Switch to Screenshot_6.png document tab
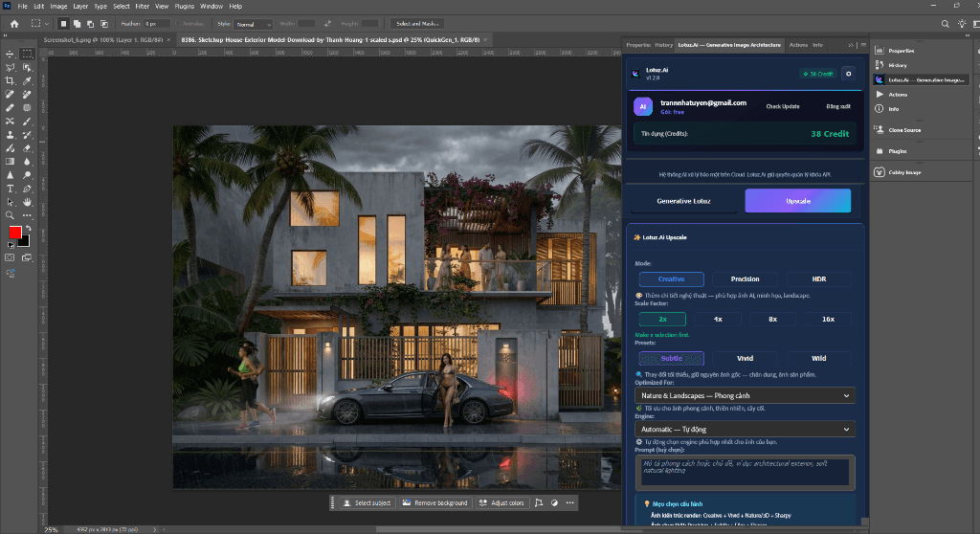980x534 pixels. point(103,39)
